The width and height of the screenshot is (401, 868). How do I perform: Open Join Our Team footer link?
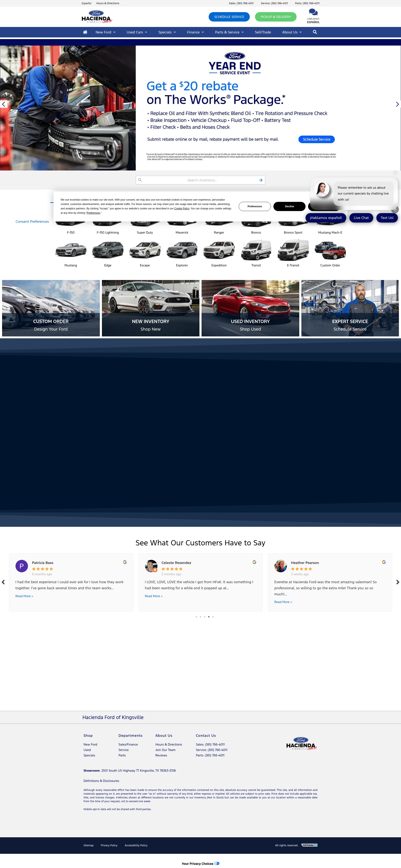click(x=165, y=750)
